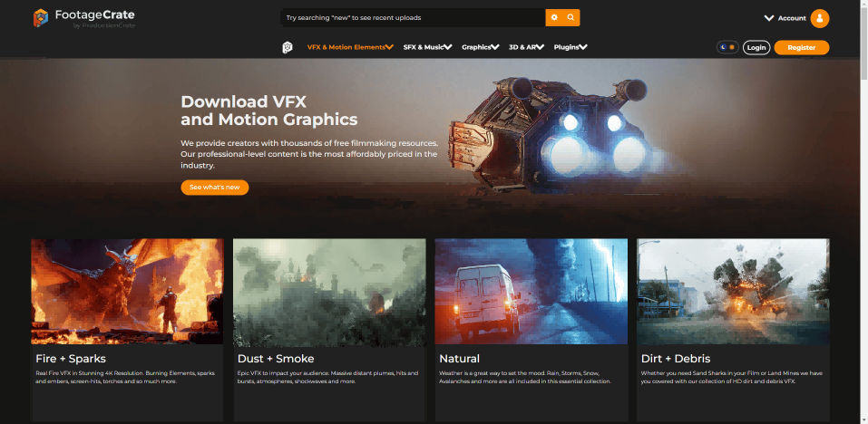Open search settings gear icon
This screenshot has height=424, width=868.
pos(554,17)
